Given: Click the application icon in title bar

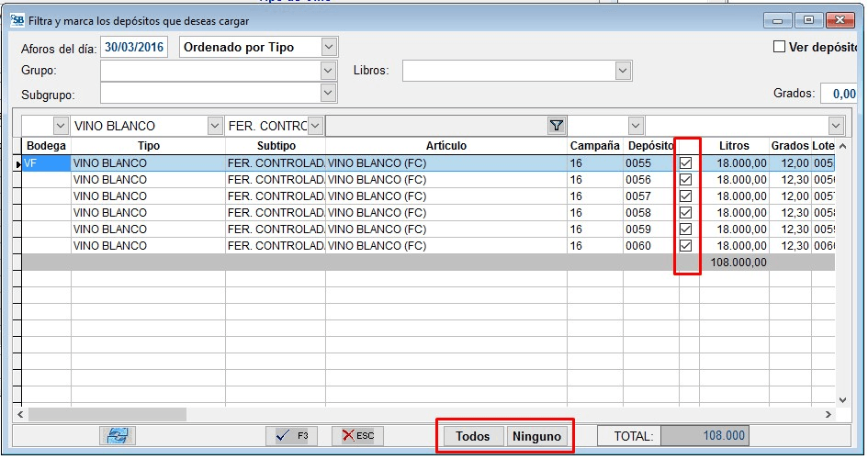Looking at the screenshot, I should pyautogui.click(x=17, y=19).
